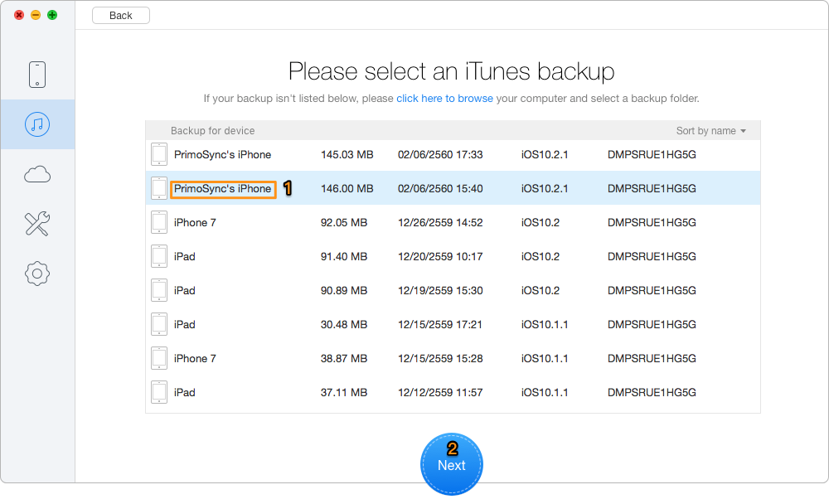829x504 pixels.
Task: Open the device view from the sidebar
Action: click(x=37, y=74)
